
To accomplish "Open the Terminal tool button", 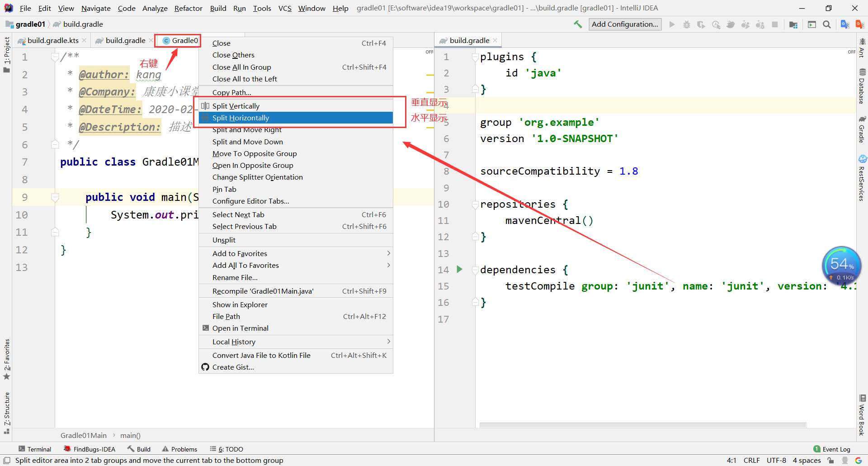I will 35,449.
